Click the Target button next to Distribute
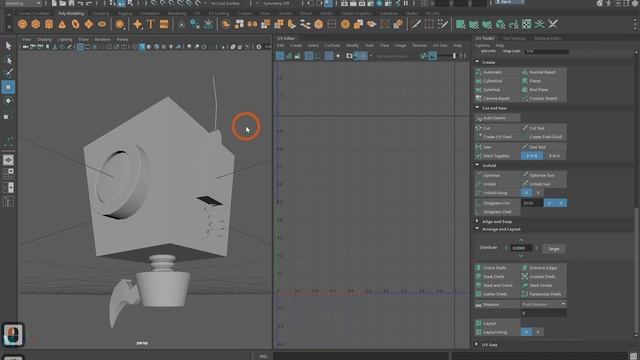Image resolution: width=640 pixels, height=360 pixels. click(554, 249)
